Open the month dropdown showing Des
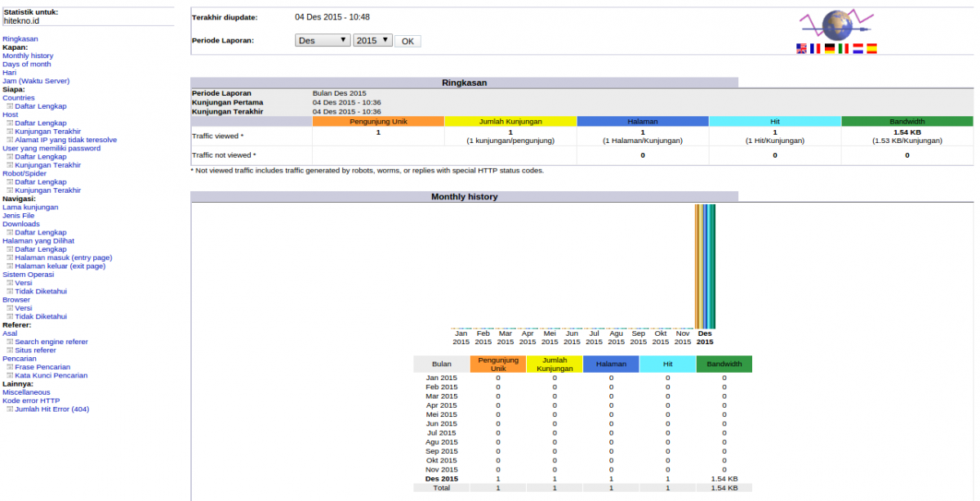The image size is (980, 501). pos(322,39)
